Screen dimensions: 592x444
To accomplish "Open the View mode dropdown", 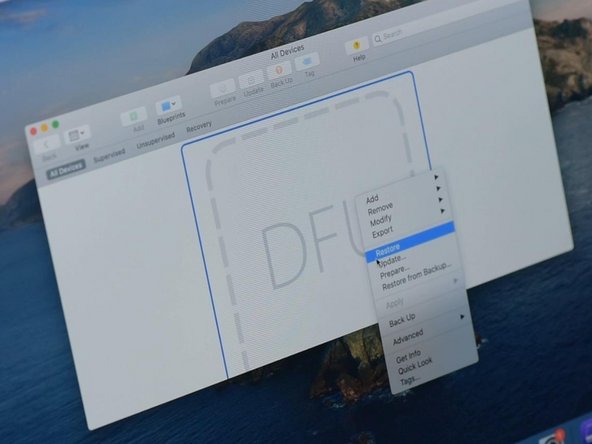I will pos(77,134).
